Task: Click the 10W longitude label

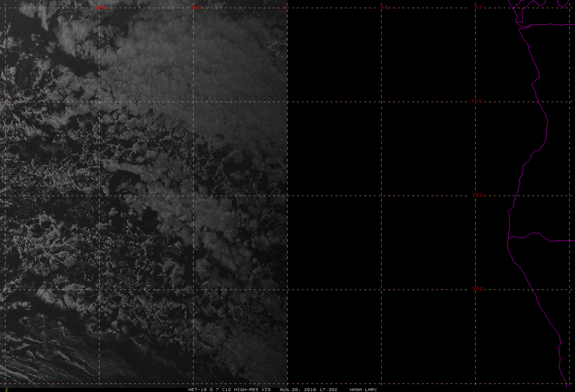Action: 100,8
